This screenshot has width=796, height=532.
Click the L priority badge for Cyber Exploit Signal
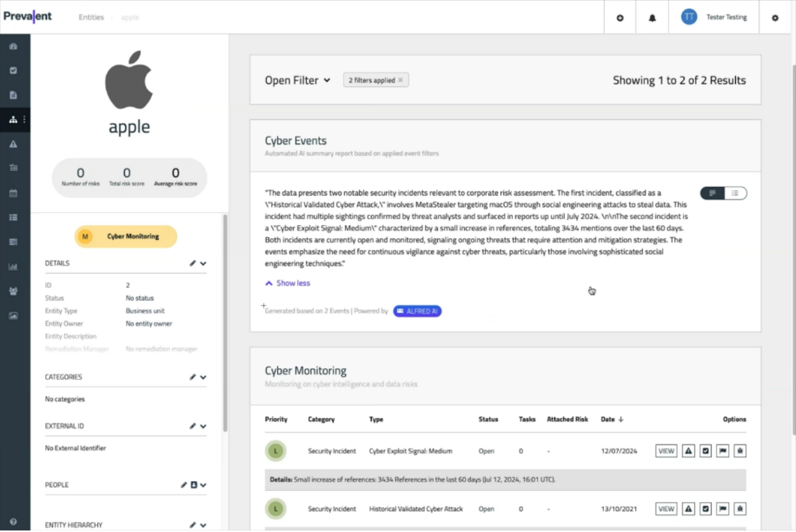pos(276,451)
